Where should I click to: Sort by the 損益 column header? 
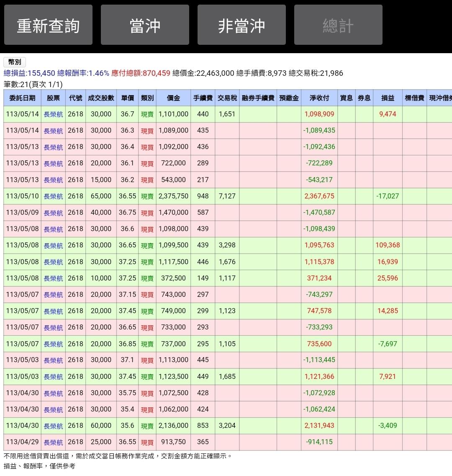click(388, 98)
